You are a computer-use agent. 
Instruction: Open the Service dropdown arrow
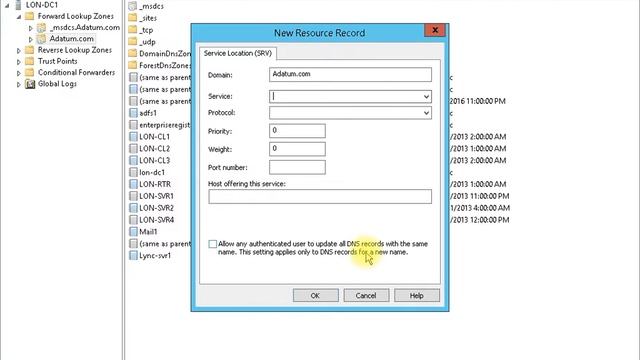pos(426,97)
